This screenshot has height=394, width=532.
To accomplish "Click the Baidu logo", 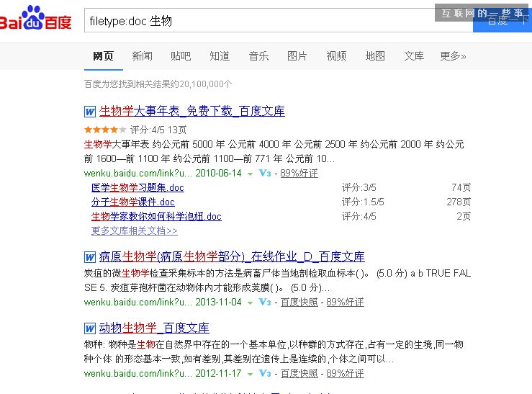I will (x=35, y=18).
